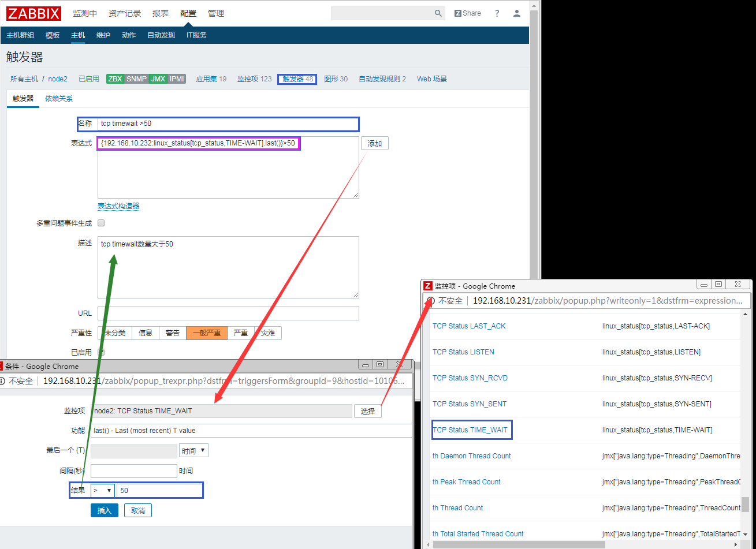
Task: Select severity 信息
Action: pos(146,333)
